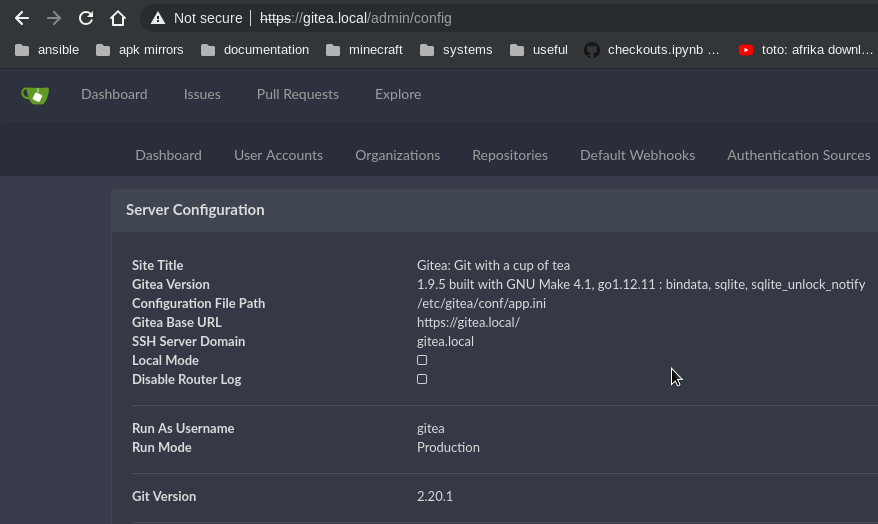The image size is (878, 524).
Task: Click the SSH Server Domain label
Action: pos(188,341)
